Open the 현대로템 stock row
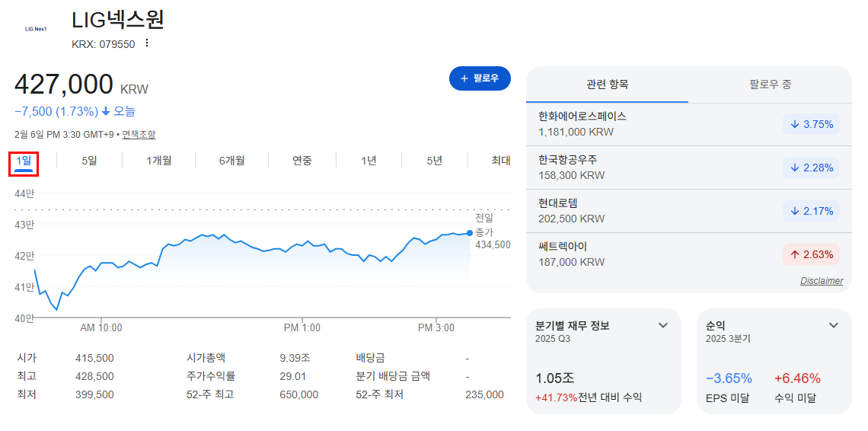 [688, 211]
